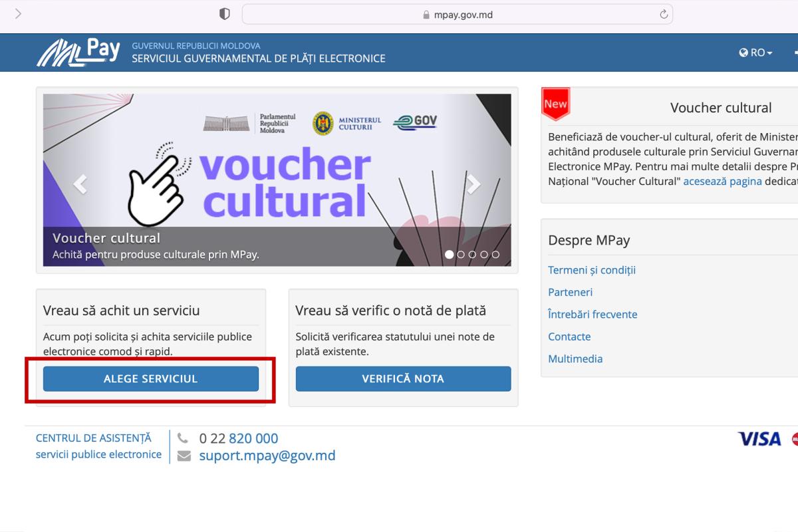Select the second carousel indicator dot

coord(461,254)
